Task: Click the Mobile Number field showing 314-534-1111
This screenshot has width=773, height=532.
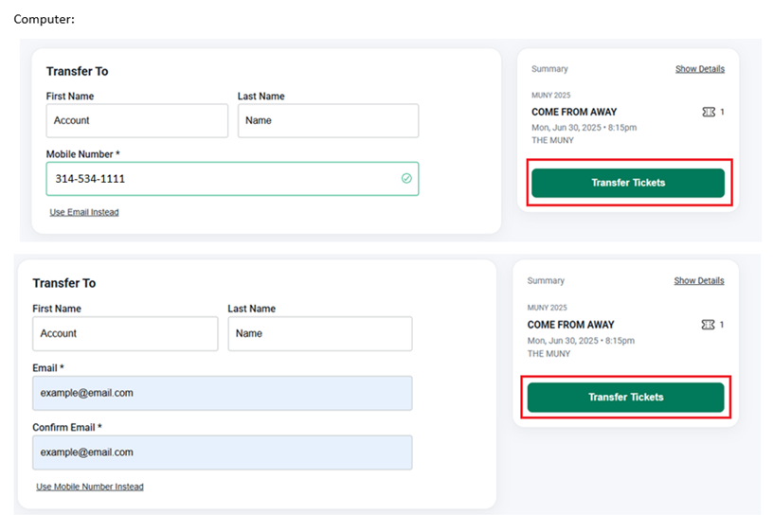Action: (231, 179)
